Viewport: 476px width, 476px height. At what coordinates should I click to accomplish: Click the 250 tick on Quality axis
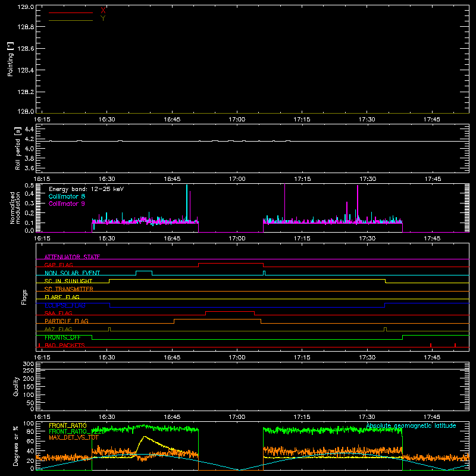[x=29, y=371]
